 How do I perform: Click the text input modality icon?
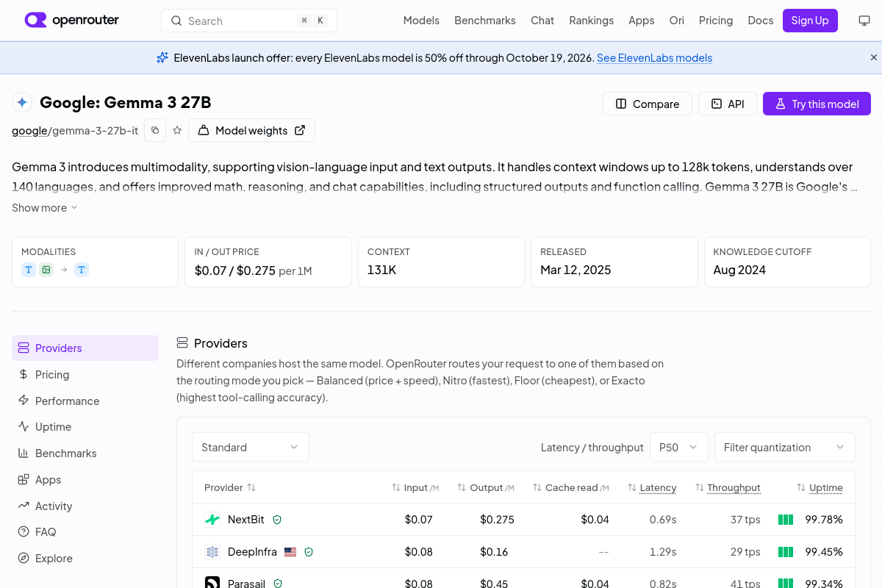[29, 270]
